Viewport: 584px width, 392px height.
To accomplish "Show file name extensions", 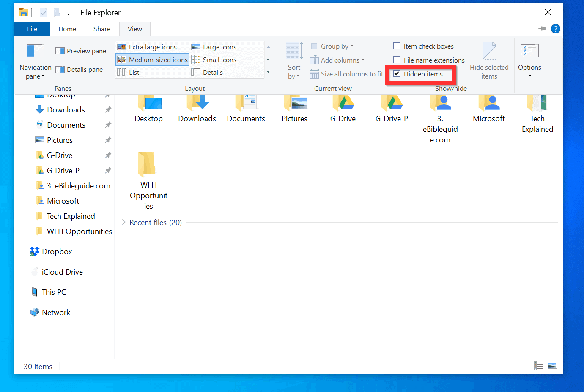I will click(397, 60).
